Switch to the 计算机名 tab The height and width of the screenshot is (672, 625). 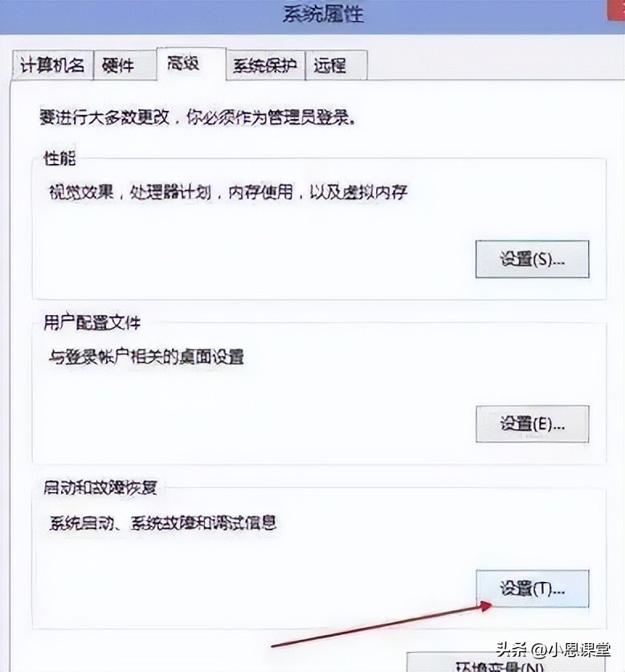point(52,66)
